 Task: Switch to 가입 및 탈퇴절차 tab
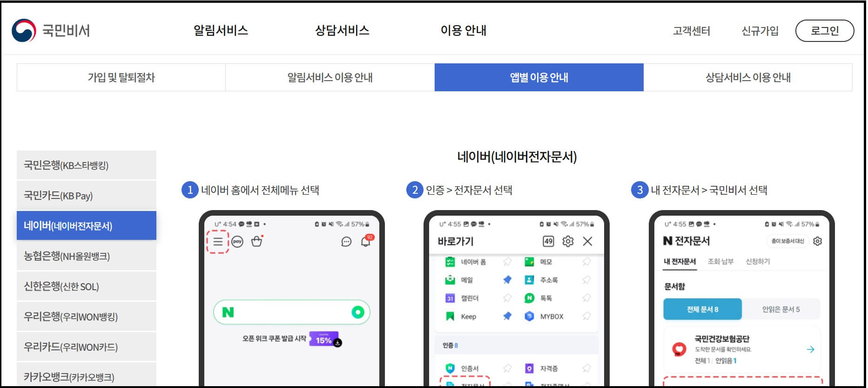click(x=121, y=77)
